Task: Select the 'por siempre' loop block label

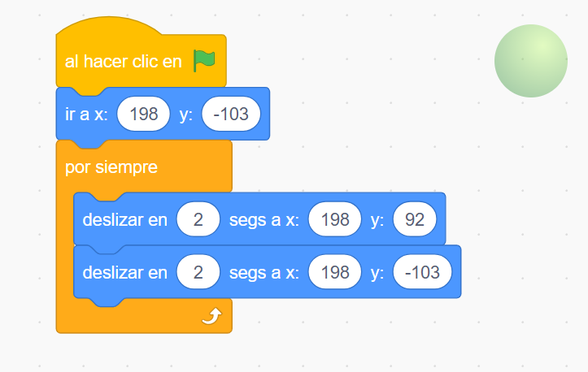Action: (x=111, y=167)
